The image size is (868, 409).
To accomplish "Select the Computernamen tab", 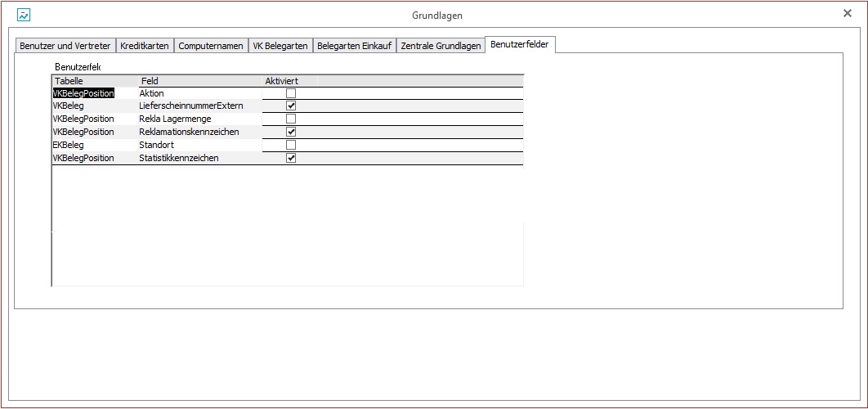I will click(x=210, y=46).
